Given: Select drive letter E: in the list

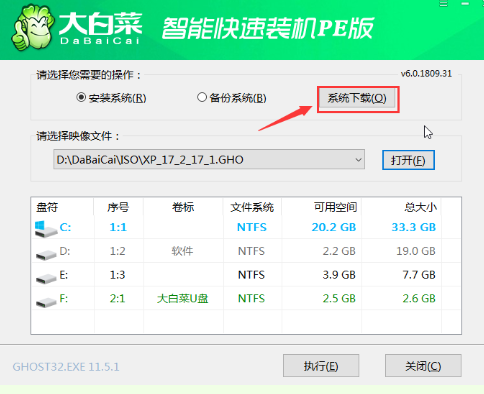Looking at the screenshot, I should (x=64, y=275).
